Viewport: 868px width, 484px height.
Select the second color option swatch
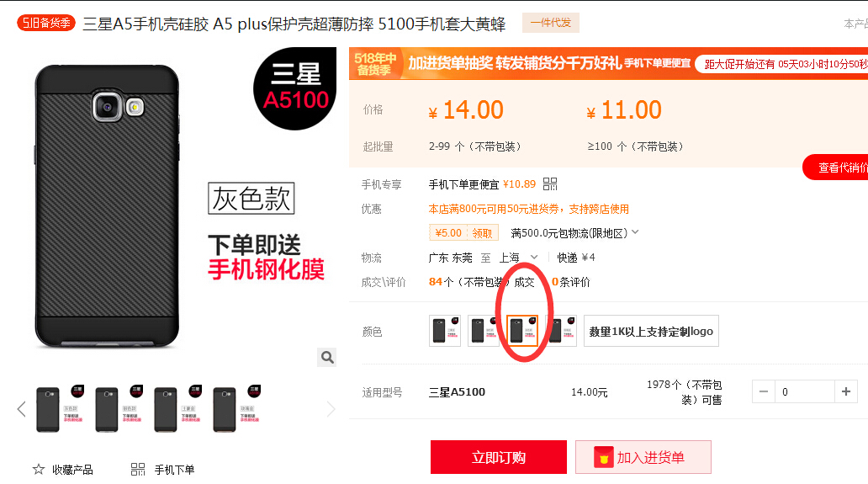(483, 331)
